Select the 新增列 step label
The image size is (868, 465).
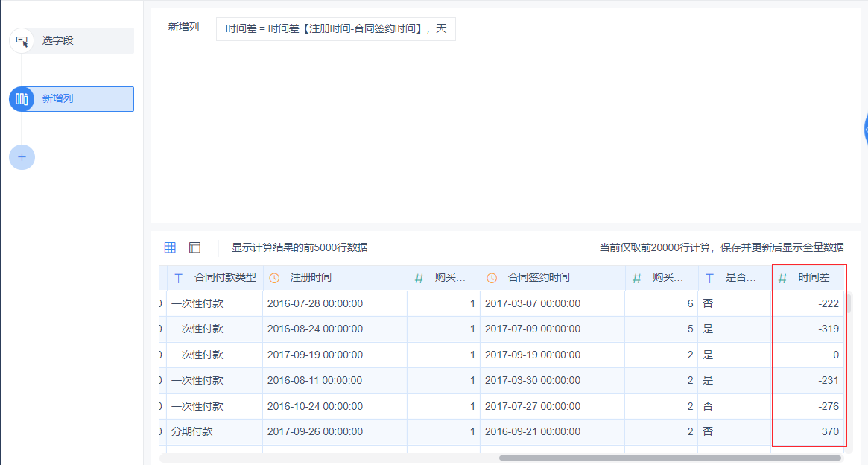(57, 98)
